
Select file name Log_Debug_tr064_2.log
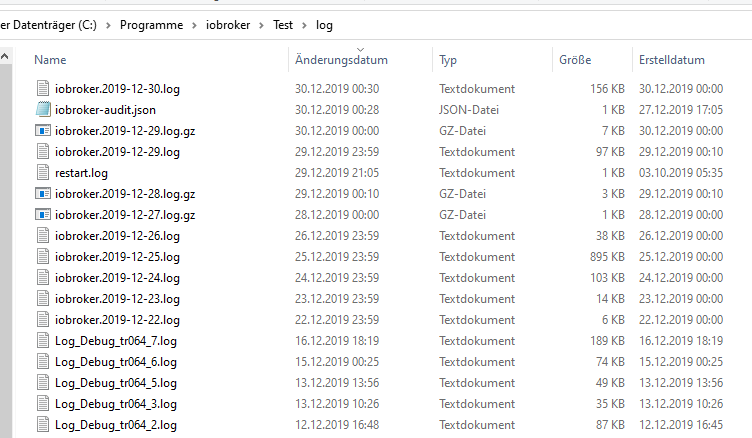pos(116,425)
